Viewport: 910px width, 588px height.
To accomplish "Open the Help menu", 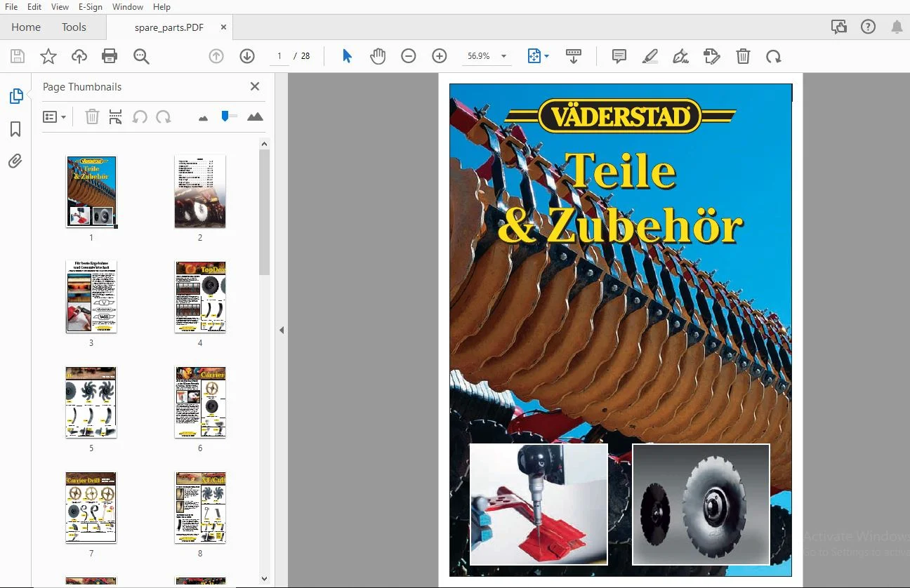I will point(161,7).
